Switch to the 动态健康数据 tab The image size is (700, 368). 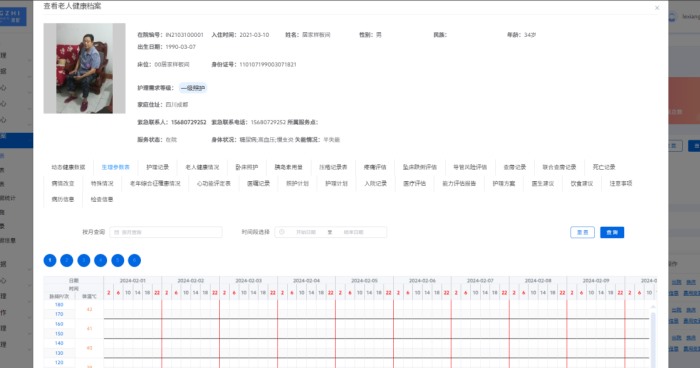pos(68,167)
